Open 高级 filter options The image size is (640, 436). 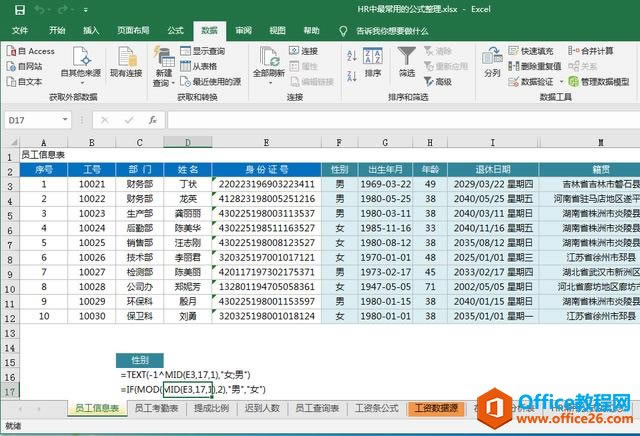tap(438, 82)
